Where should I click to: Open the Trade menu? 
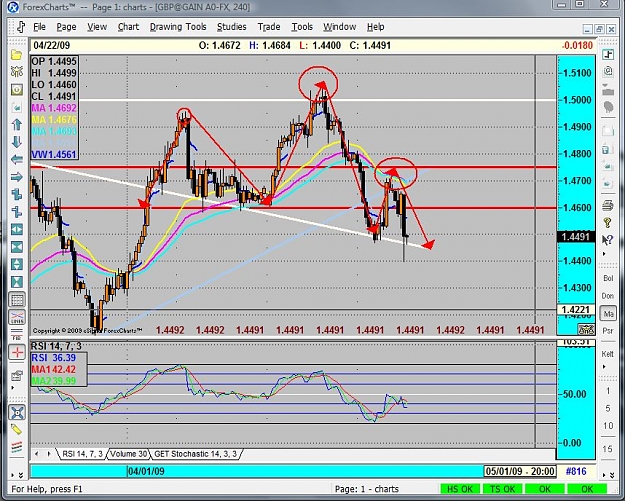pos(269,27)
